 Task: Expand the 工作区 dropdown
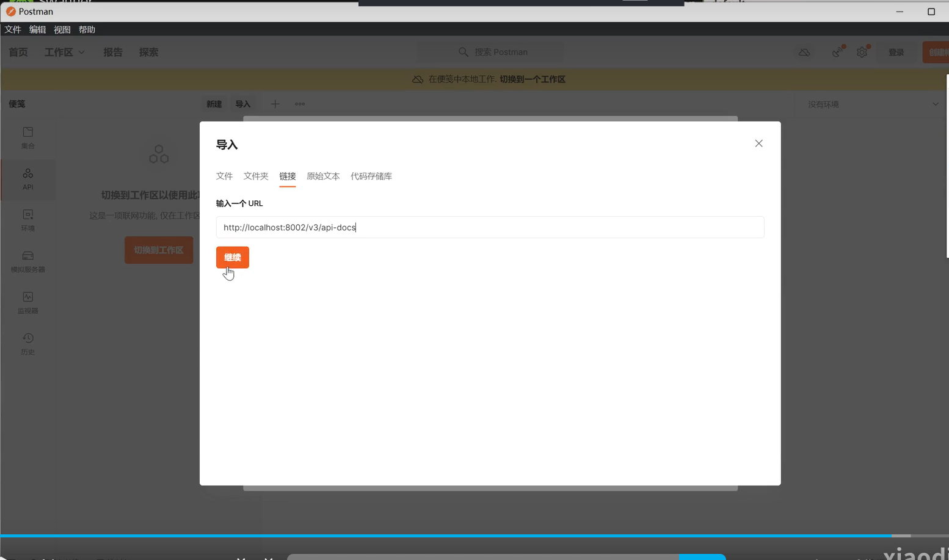pyautogui.click(x=64, y=52)
